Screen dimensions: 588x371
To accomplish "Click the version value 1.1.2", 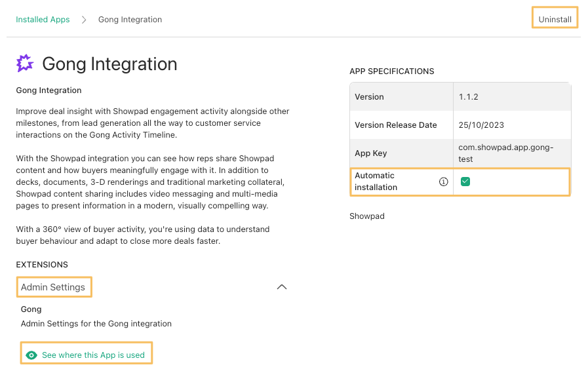I will pyautogui.click(x=469, y=97).
